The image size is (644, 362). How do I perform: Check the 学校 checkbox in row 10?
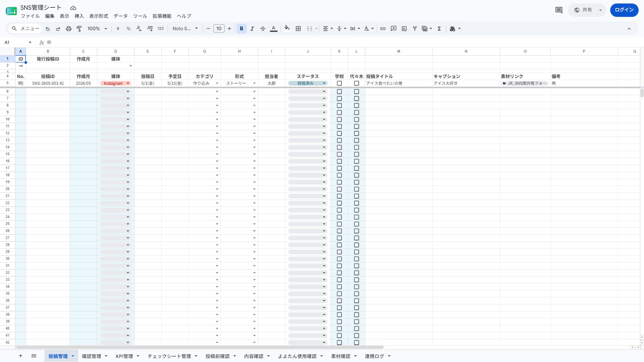point(339,119)
